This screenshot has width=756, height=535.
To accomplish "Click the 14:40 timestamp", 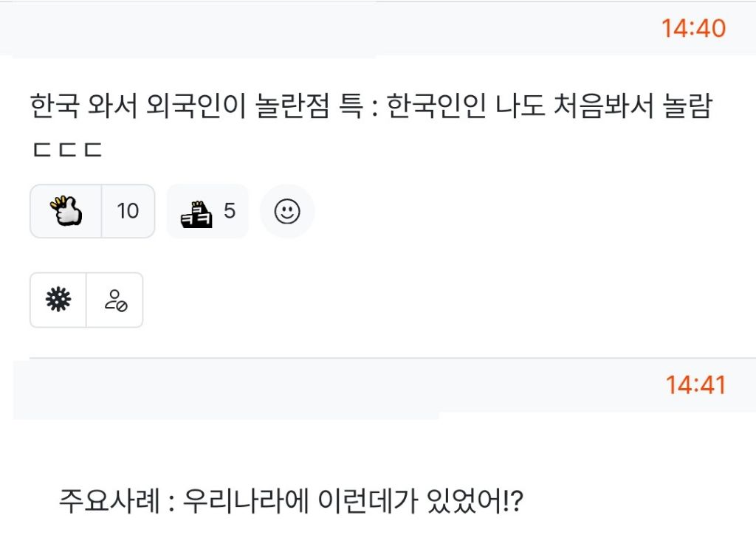I will point(693,28).
